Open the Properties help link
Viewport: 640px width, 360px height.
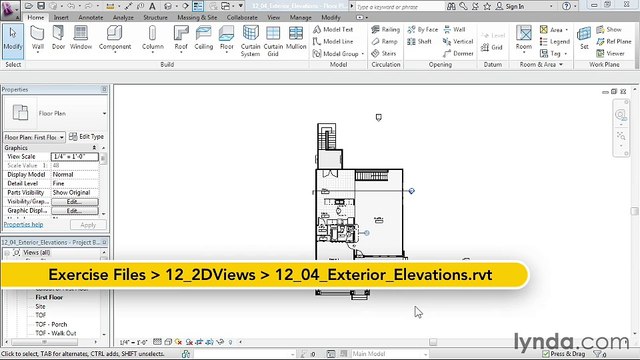click(x=23, y=224)
